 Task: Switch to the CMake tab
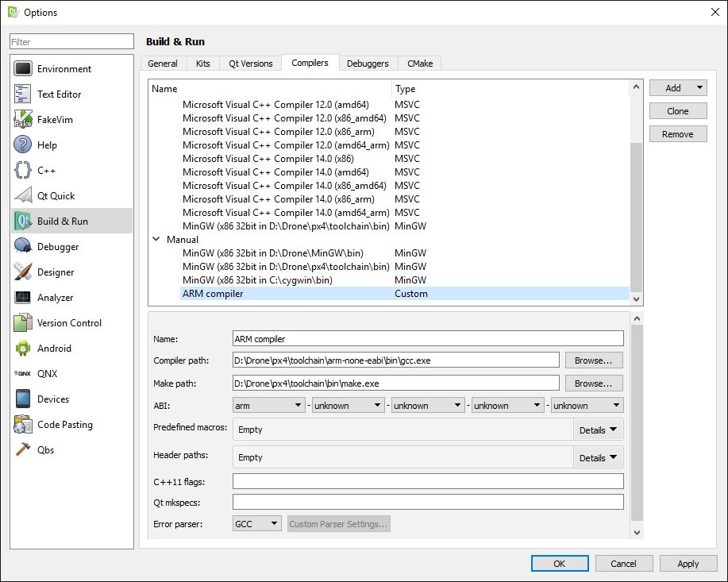(420, 64)
